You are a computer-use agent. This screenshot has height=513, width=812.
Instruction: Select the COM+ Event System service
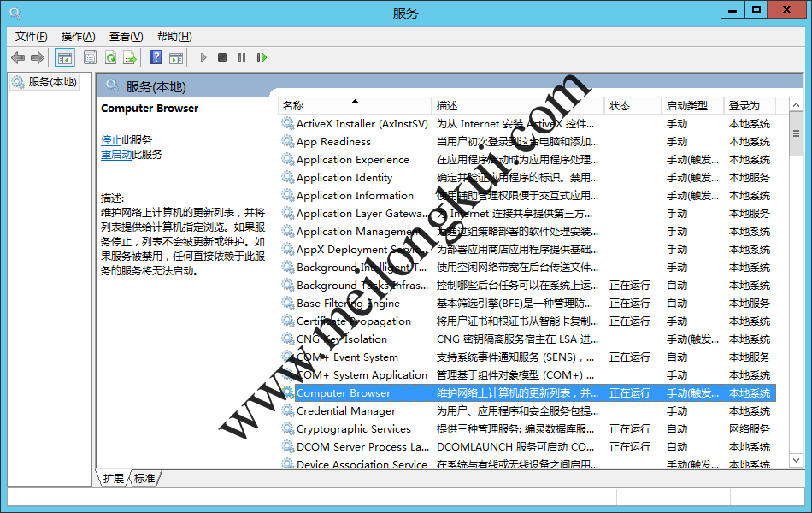pos(347,357)
